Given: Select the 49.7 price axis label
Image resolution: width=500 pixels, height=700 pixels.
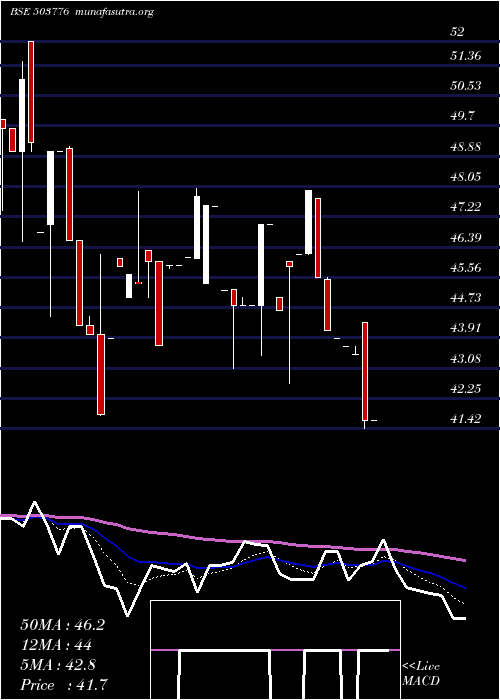Looking at the screenshot, I should [x=462, y=116].
